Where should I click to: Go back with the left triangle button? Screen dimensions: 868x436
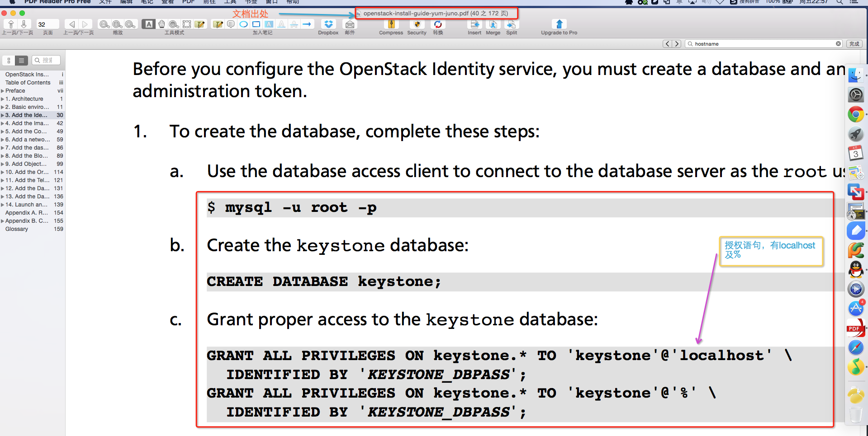click(72, 24)
